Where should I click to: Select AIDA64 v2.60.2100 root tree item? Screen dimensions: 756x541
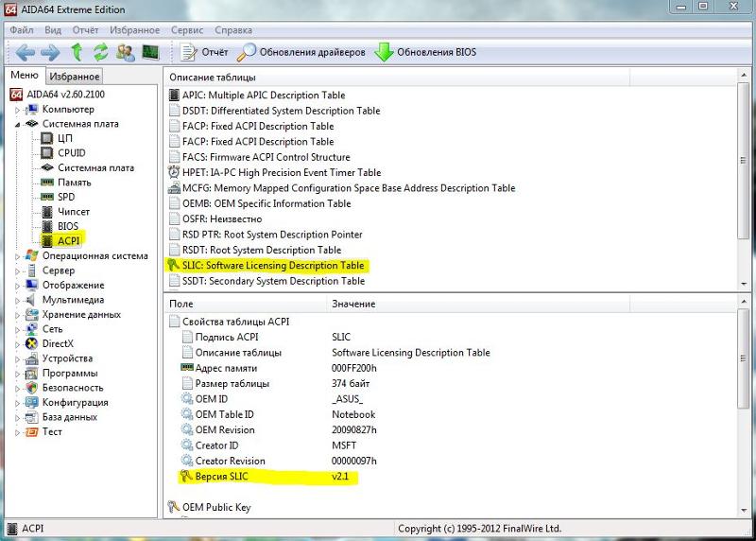65,95
